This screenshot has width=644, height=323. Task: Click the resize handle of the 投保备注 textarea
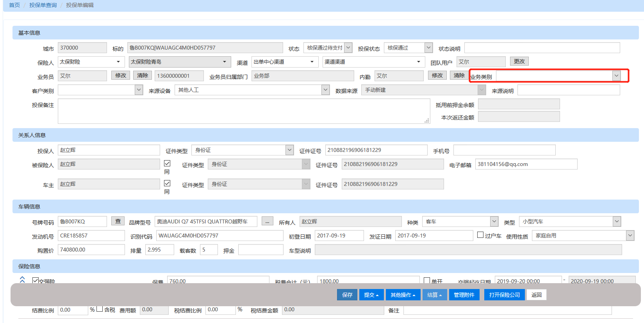click(427, 121)
